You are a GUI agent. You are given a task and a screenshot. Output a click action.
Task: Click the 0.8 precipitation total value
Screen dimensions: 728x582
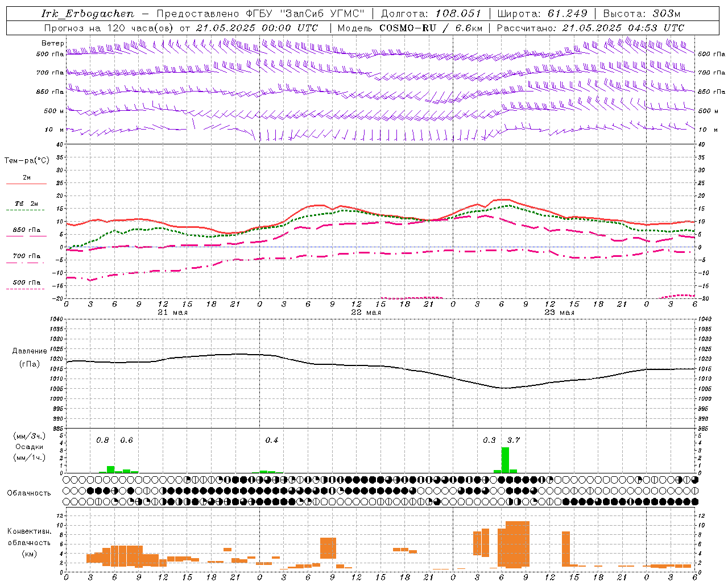pyautogui.click(x=102, y=440)
